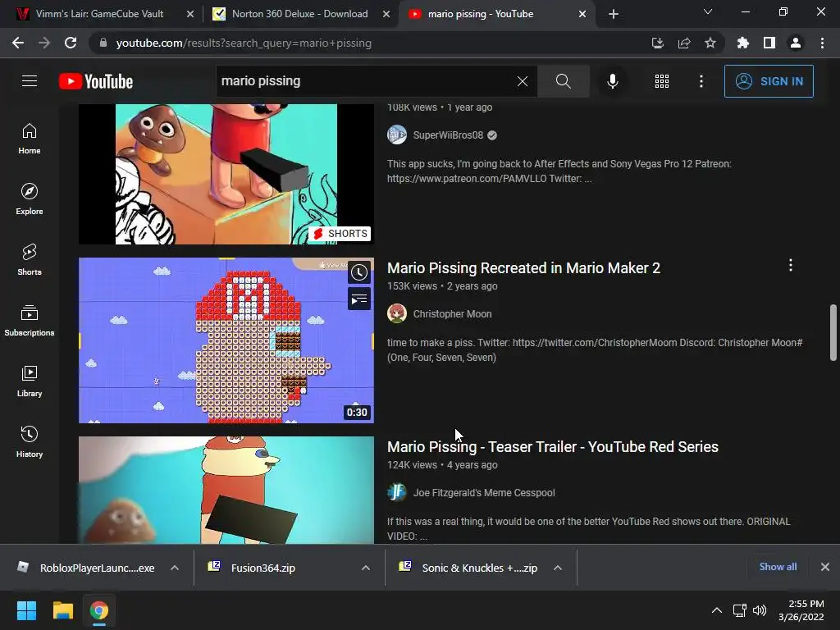
Task: Open the volume control in system tray
Action: tap(760, 610)
